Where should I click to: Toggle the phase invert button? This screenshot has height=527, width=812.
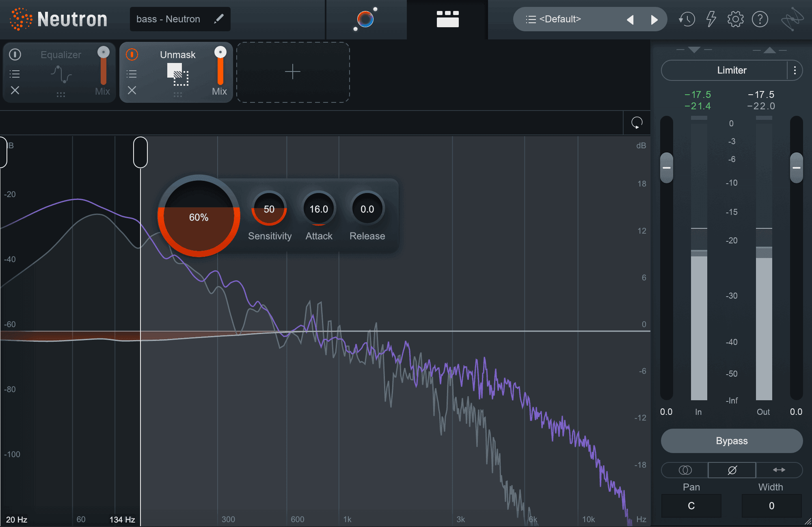(732, 470)
